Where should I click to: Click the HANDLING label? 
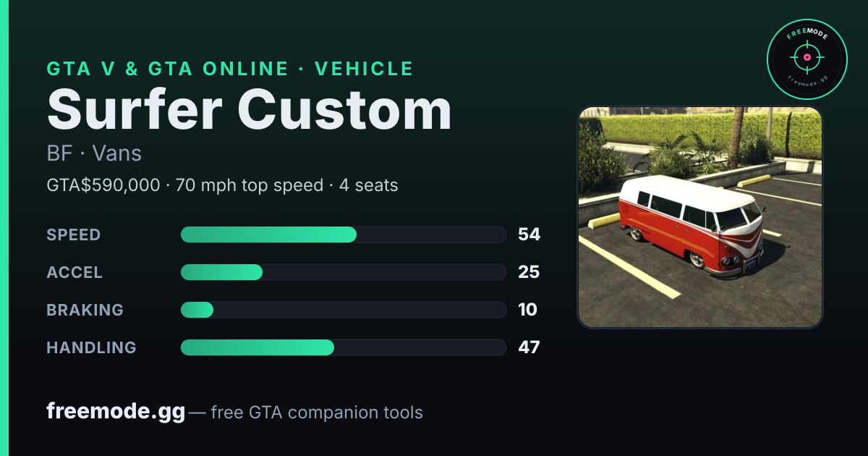91,347
